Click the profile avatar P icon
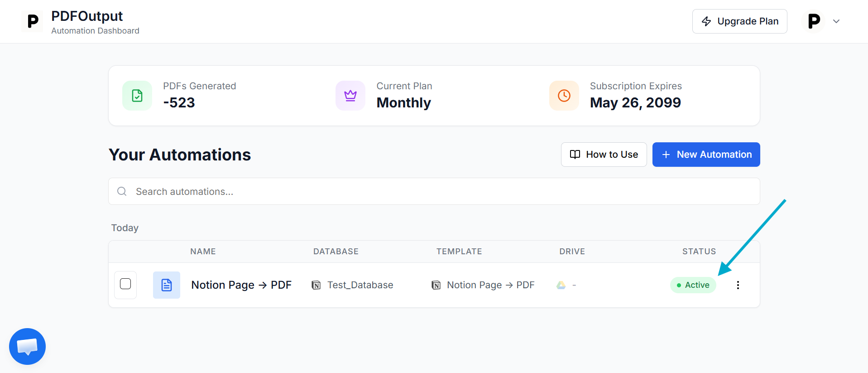The height and width of the screenshot is (373, 868). coord(814,21)
